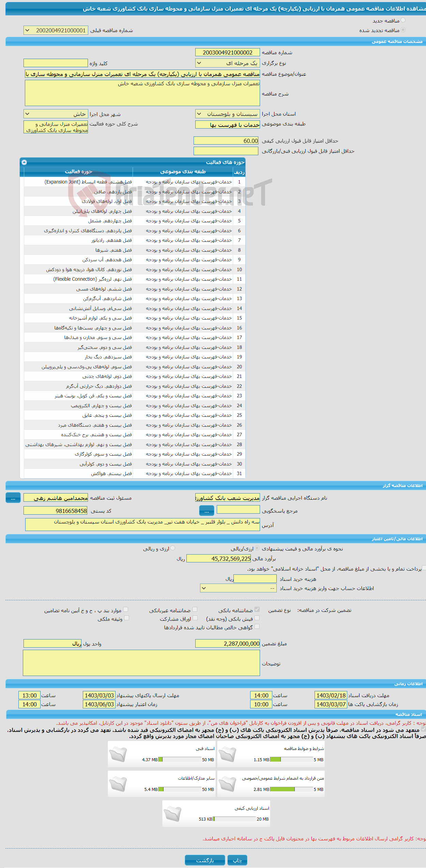Click the ellipsis button beside مسئول ثبت مناقصه
This screenshot has height=868, width=426.
pos(13,498)
